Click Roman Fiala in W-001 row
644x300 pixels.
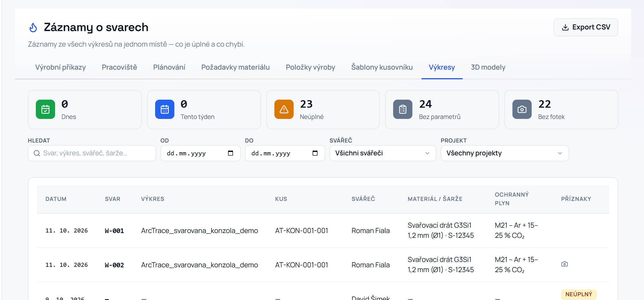click(x=371, y=231)
